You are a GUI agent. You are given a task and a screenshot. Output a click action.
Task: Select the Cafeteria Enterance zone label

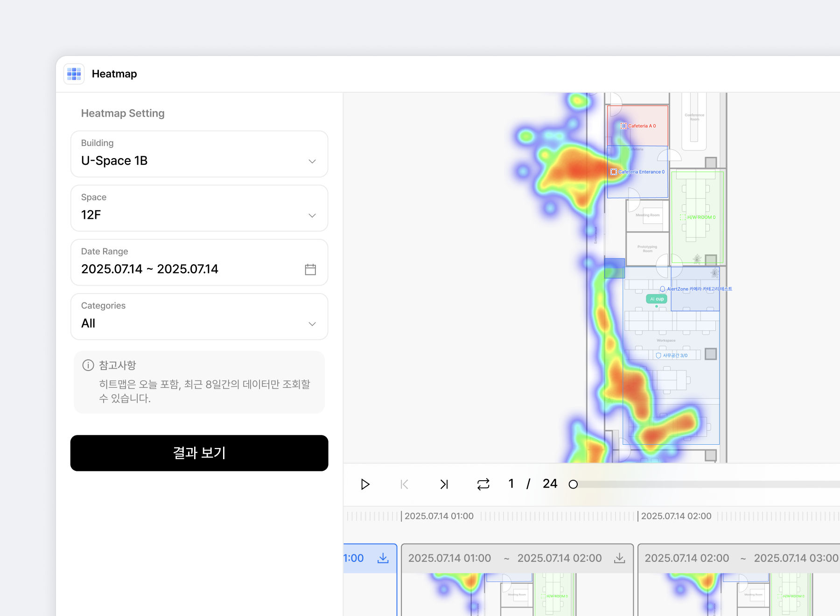pyautogui.click(x=641, y=172)
